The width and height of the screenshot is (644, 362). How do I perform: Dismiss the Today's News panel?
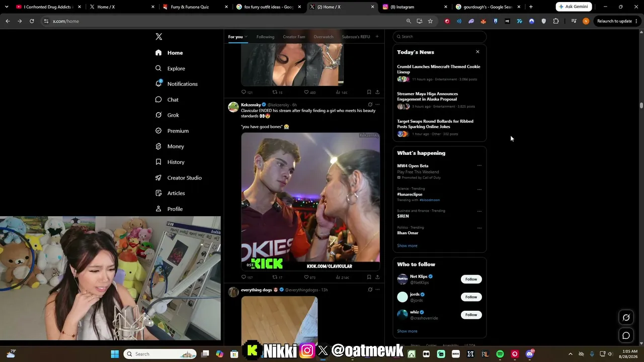477,52
